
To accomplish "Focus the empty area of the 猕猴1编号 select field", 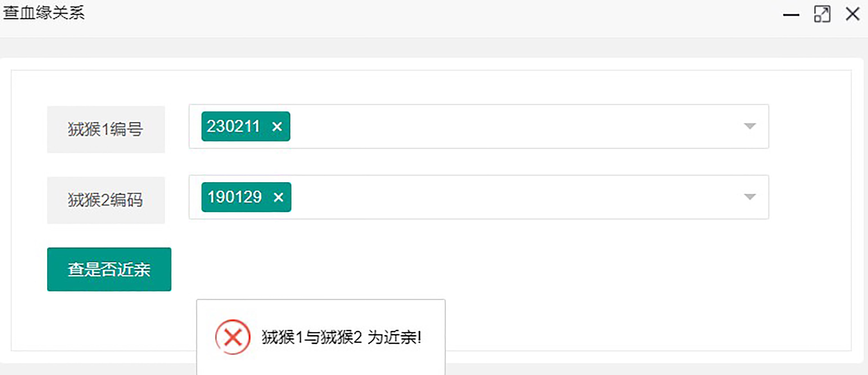I will coord(506,126).
